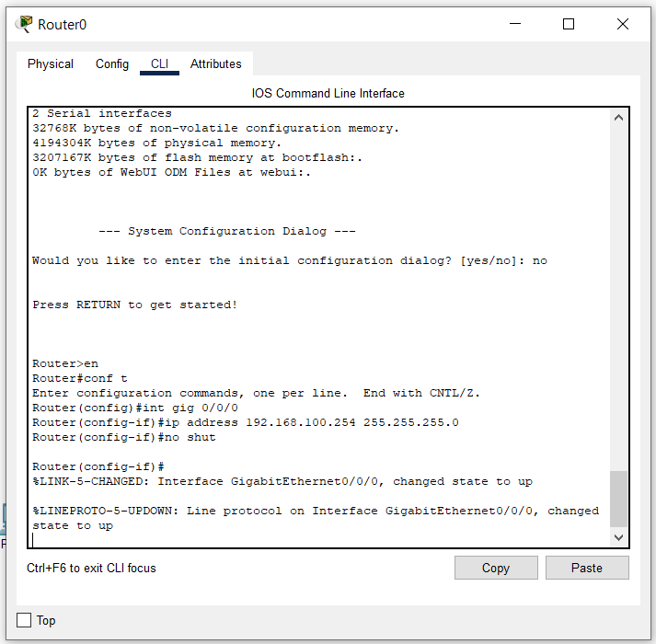Click the scrollbar up arrow
The width and height of the screenshot is (656, 644).
tap(619, 118)
